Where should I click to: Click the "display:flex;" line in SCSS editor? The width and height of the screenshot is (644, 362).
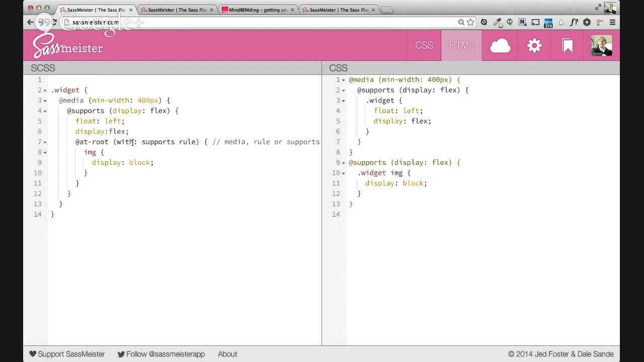[x=102, y=131]
